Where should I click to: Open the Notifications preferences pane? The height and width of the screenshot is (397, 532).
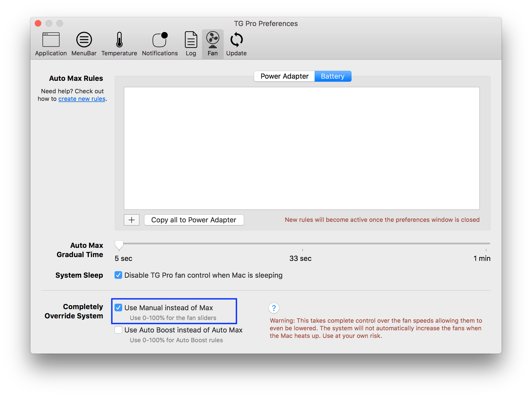pyautogui.click(x=160, y=44)
